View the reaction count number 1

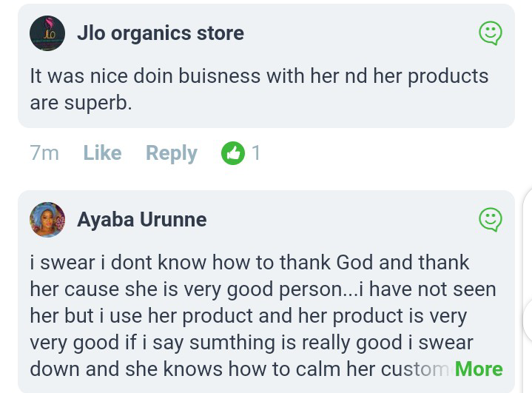256,153
